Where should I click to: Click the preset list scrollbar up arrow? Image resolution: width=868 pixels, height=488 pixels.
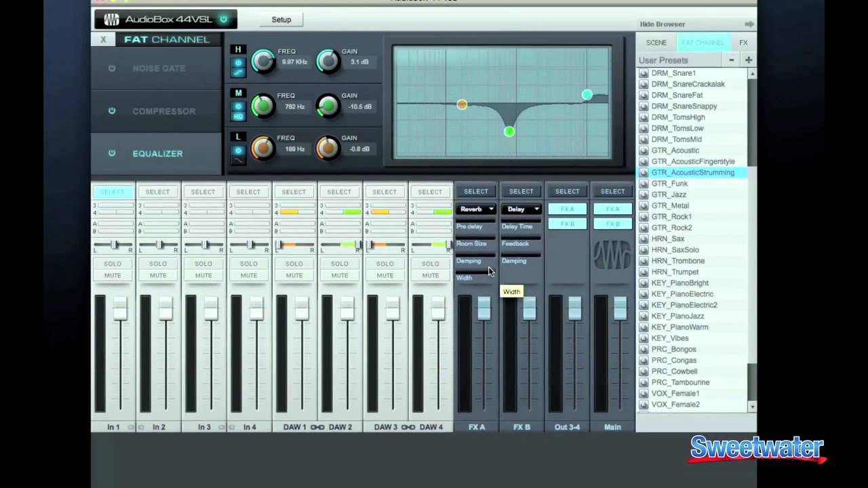[x=751, y=73]
